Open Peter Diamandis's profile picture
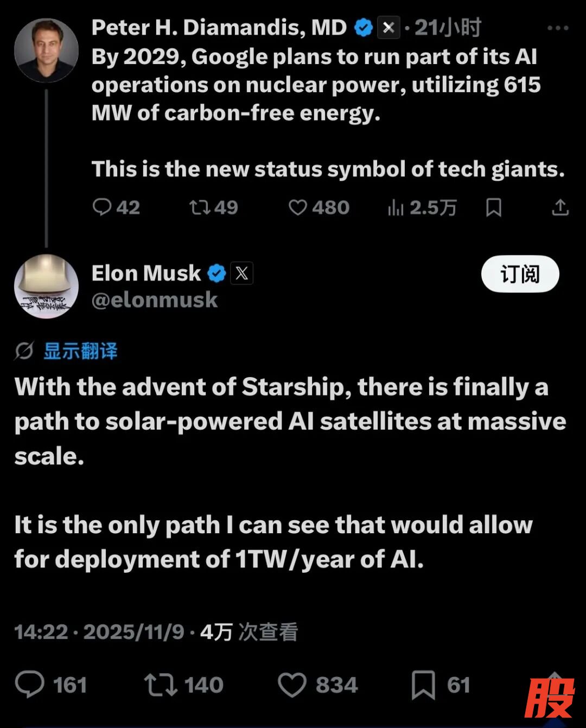This screenshot has width=586, height=728. click(x=46, y=50)
